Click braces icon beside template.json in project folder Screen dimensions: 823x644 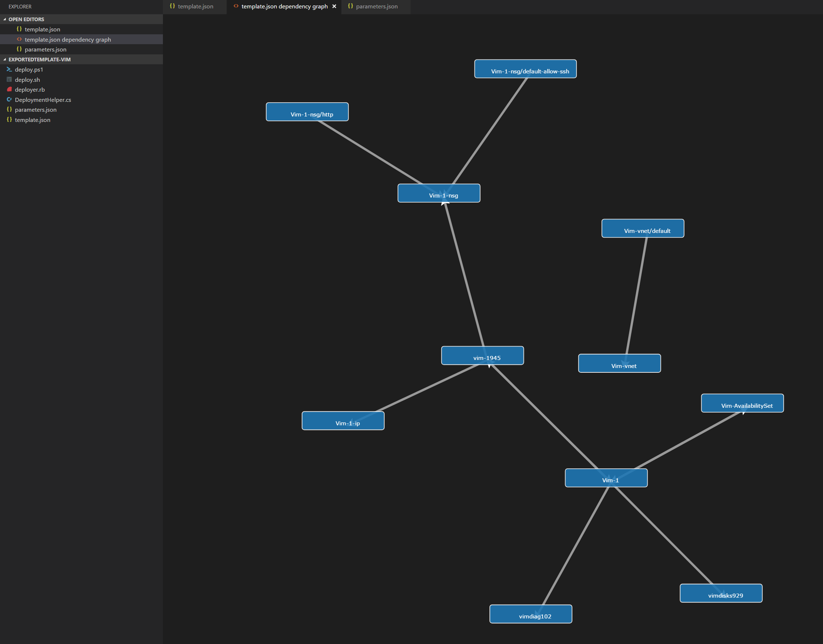pyautogui.click(x=9, y=119)
